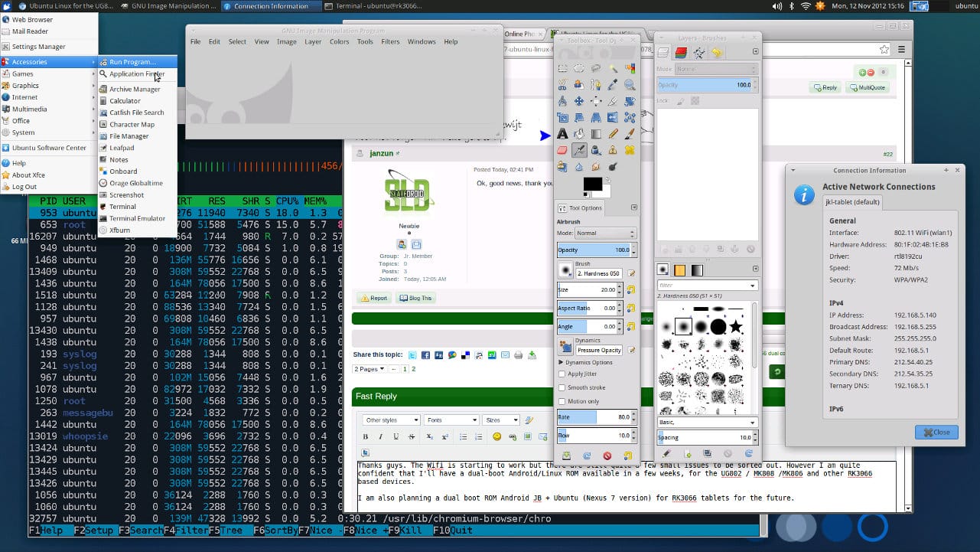Image resolution: width=980 pixels, height=552 pixels.
Task: Click the foreground black color swatch
Action: click(593, 184)
